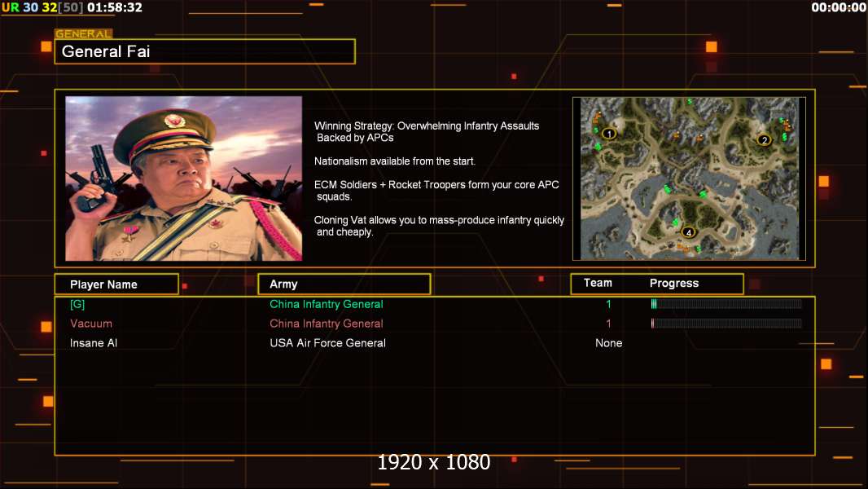Click the [G] player's loading progress bar
868x489 pixels.
[x=726, y=303]
